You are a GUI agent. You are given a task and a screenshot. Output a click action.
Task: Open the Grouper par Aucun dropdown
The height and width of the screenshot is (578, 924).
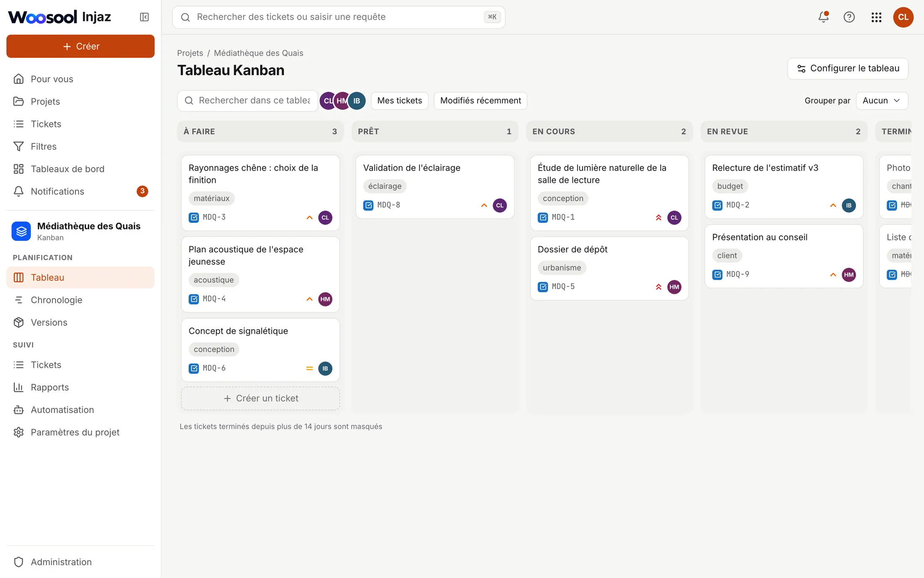pos(882,101)
